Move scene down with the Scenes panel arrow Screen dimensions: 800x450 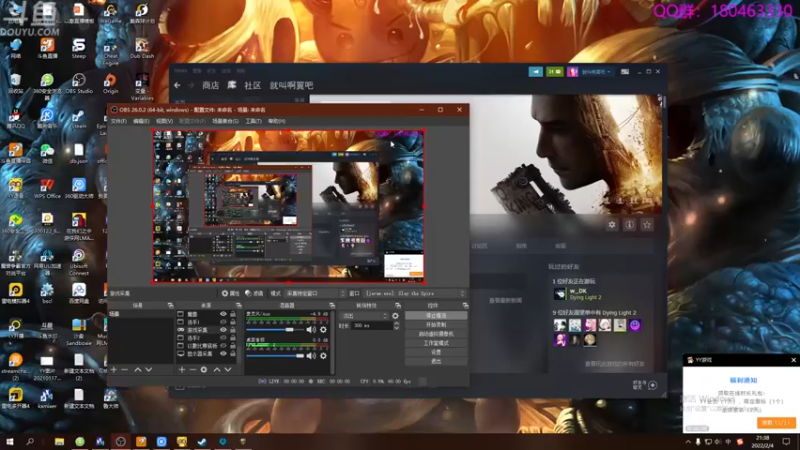[x=148, y=369]
